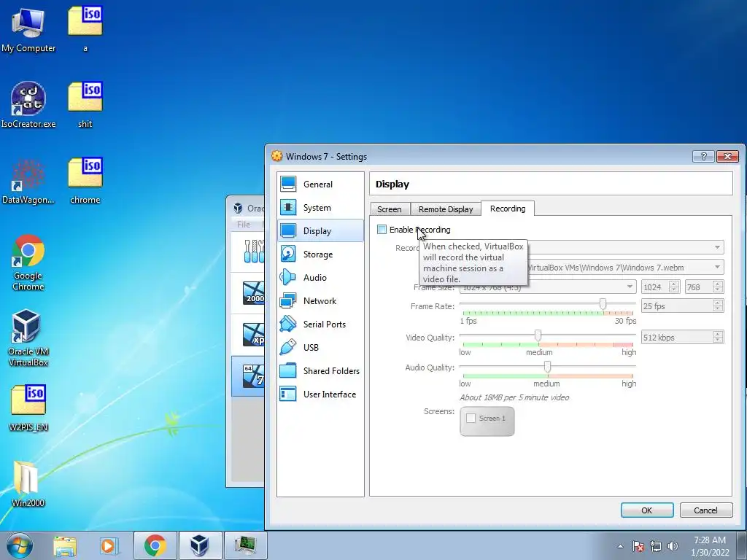Select the Recording tab

click(508, 209)
